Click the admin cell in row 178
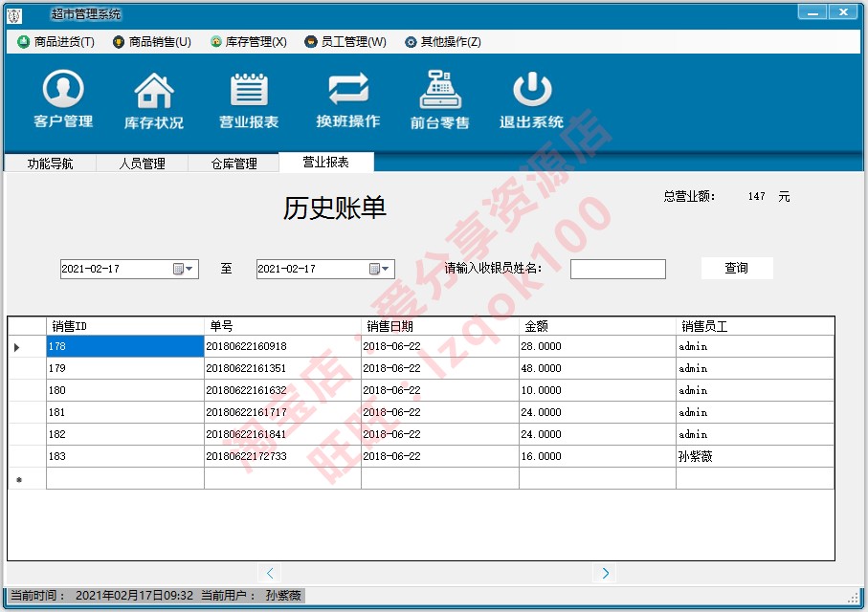868x612 pixels. tap(755, 346)
